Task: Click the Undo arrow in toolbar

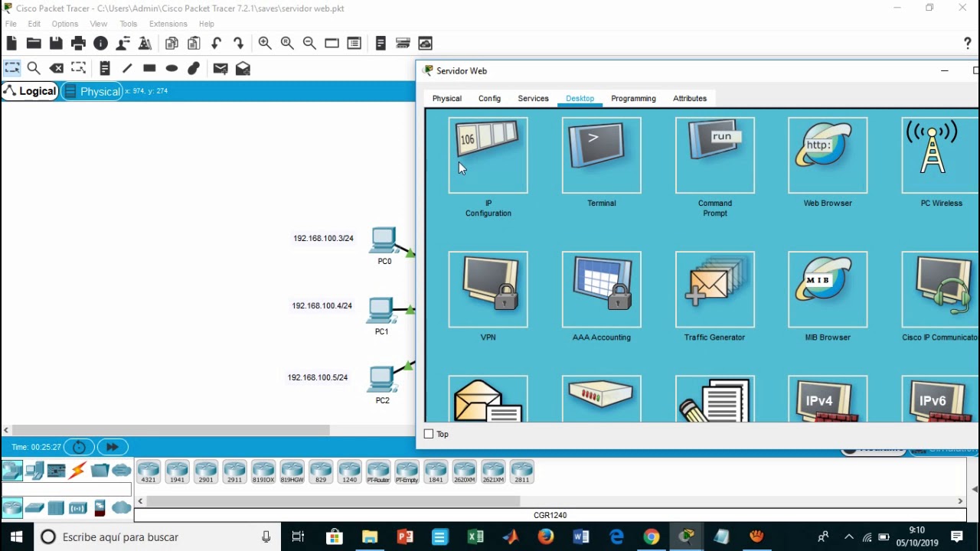Action: (x=217, y=44)
